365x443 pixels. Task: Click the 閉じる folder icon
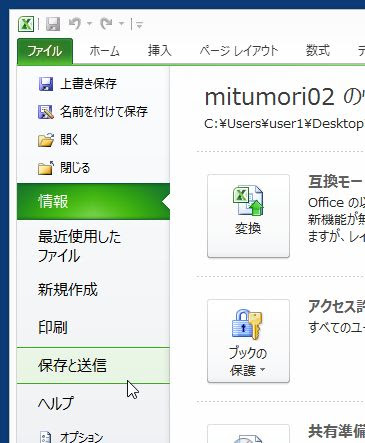tap(46, 168)
